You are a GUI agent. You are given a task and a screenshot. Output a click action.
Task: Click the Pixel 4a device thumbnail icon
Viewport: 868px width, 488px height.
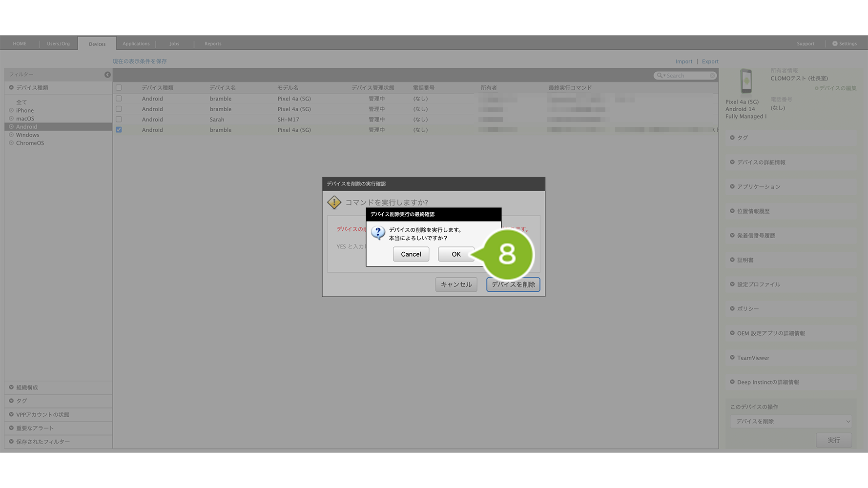745,81
